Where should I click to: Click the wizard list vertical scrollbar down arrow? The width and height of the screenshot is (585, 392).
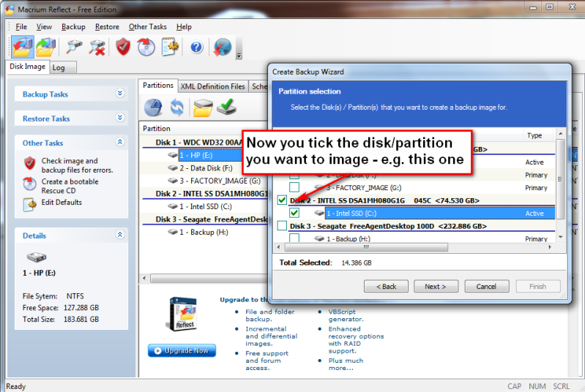click(x=560, y=237)
